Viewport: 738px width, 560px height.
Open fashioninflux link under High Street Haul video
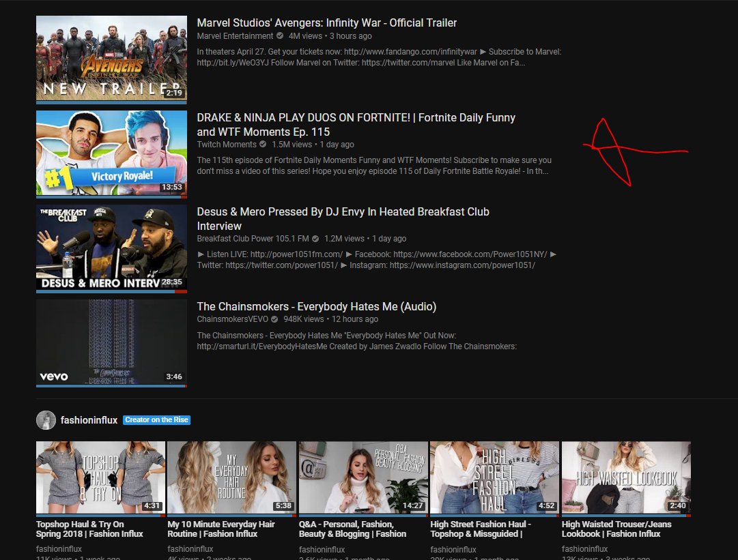453,548
